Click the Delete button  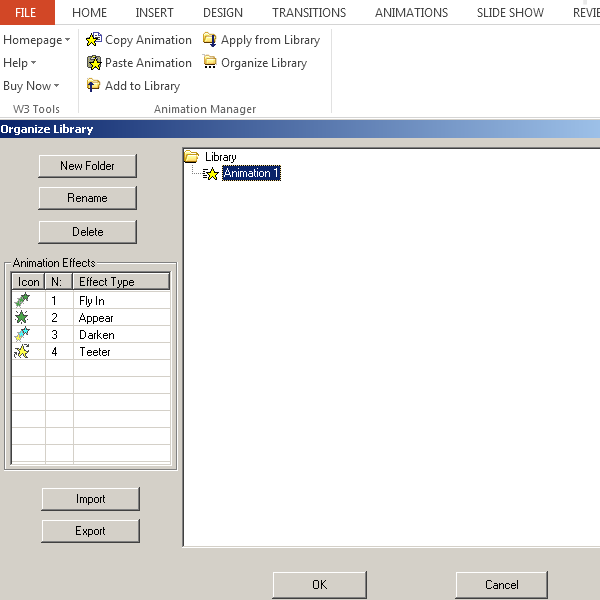tap(88, 232)
